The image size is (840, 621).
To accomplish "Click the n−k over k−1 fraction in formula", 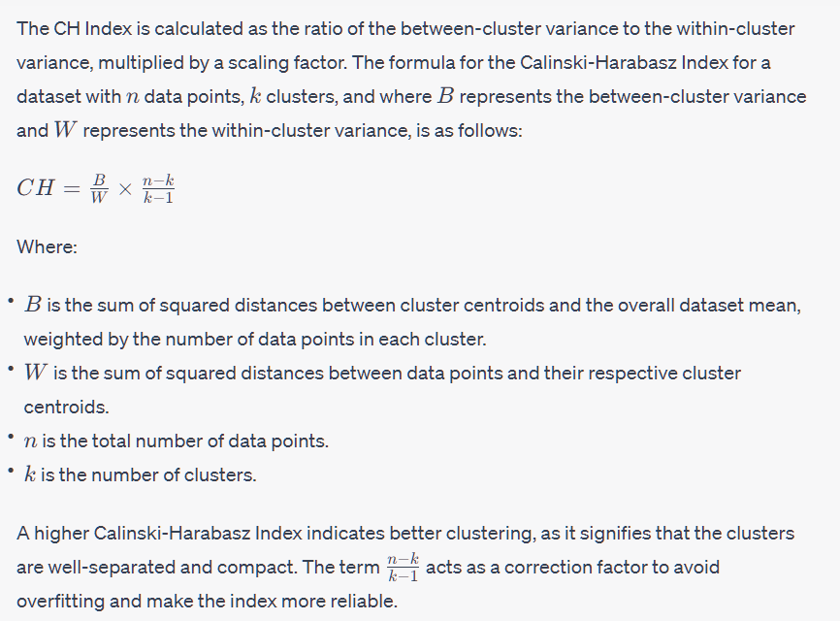I will pos(158,188).
